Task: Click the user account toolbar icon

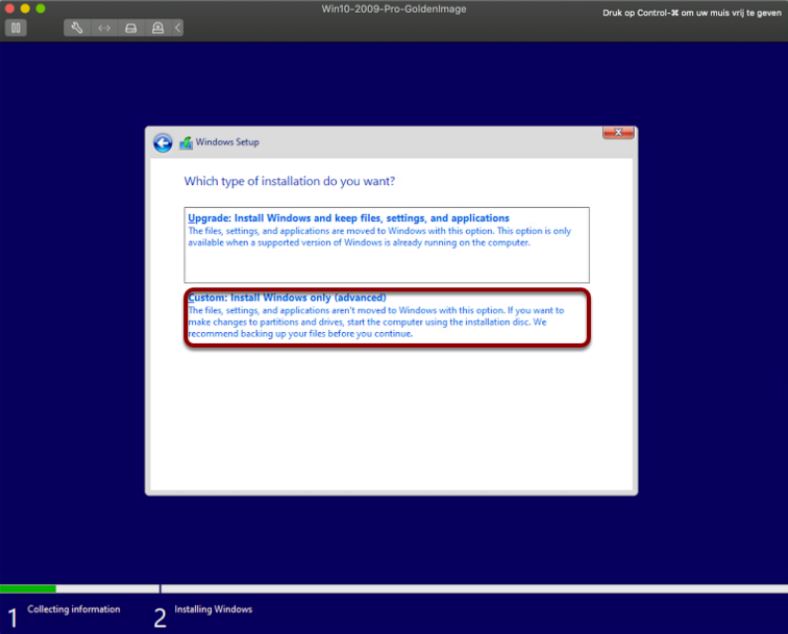Action: pyautogui.click(x=158, y=28)
